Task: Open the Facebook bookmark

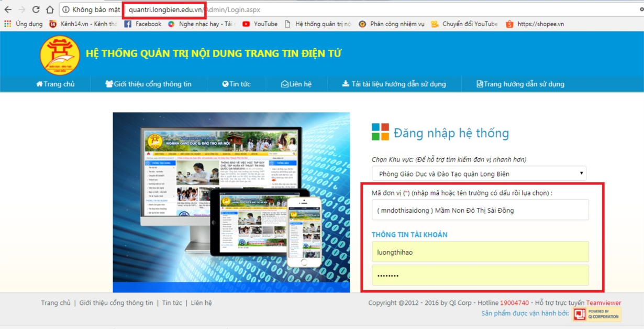Action: pyautogui.click(x=143, y=24)
